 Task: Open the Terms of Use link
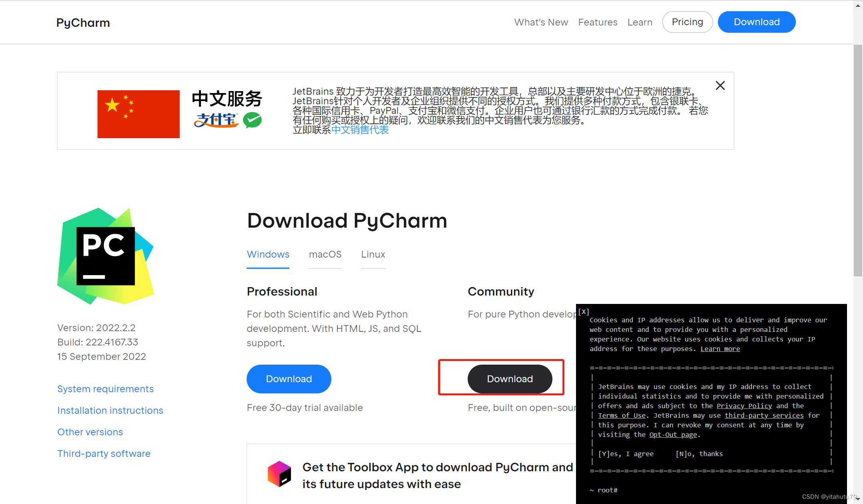pyautogui.click(x=622, y=416)
